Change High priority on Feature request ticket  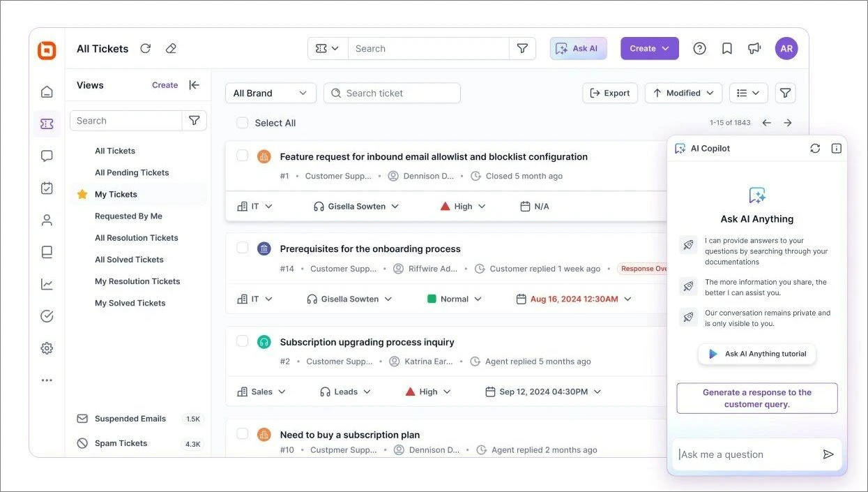coord(463,207)
